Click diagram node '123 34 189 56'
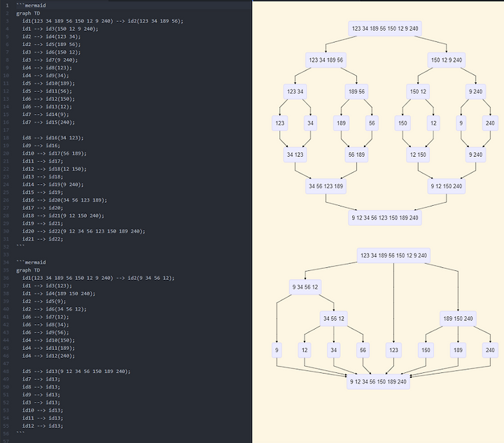This screenshot has height=443, width=504. pos(325,60)
